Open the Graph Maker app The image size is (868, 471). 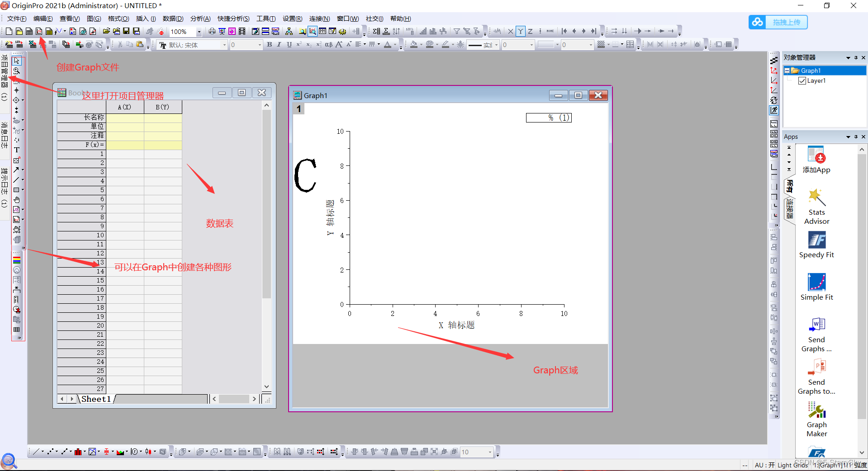[x=816, y=420]
